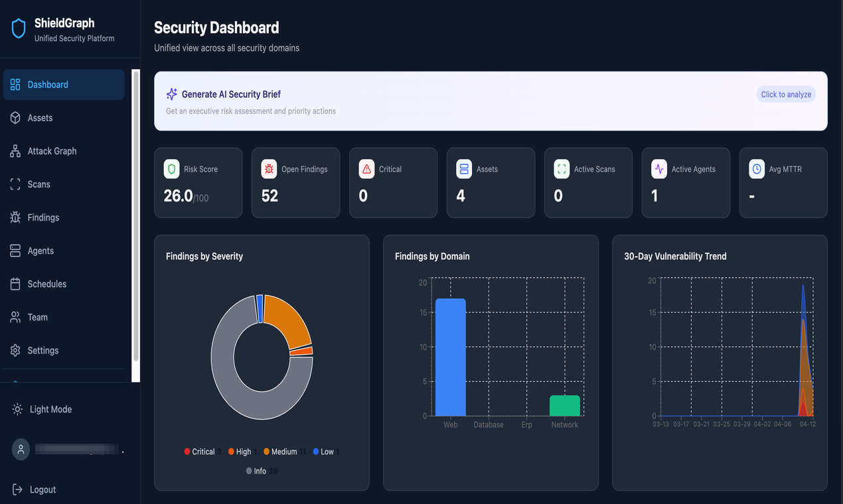Open Settings from the sidebar menu
This screenshot has height=504, width=843.
tap(42, 350)
